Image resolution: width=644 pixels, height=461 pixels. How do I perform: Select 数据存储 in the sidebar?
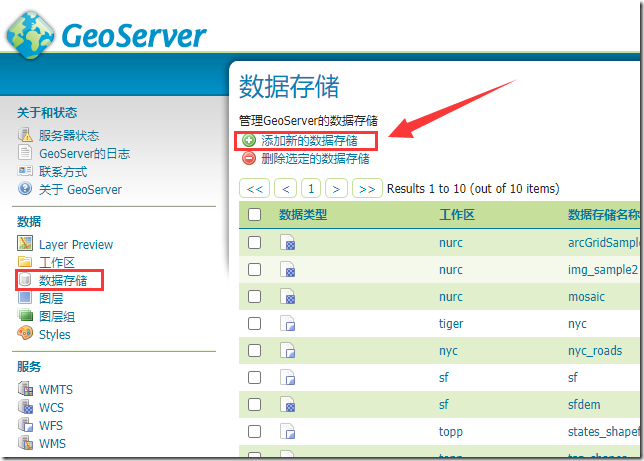63,280
